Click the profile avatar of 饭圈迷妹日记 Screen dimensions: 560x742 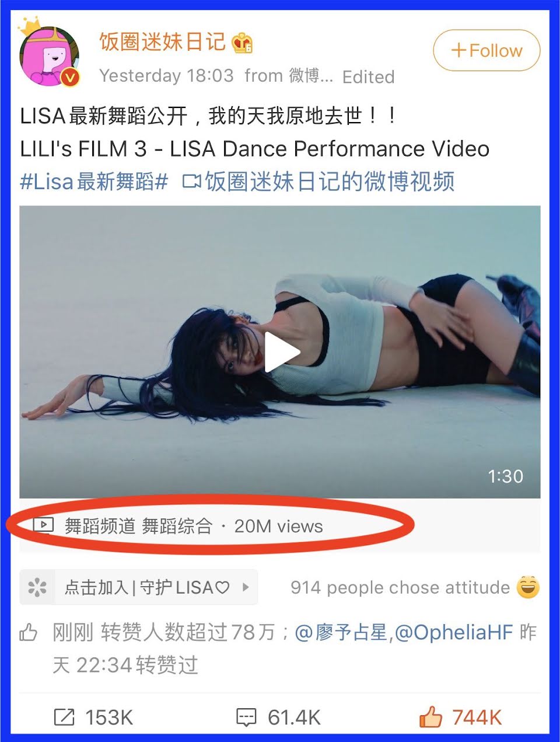(x=49, y=56)
